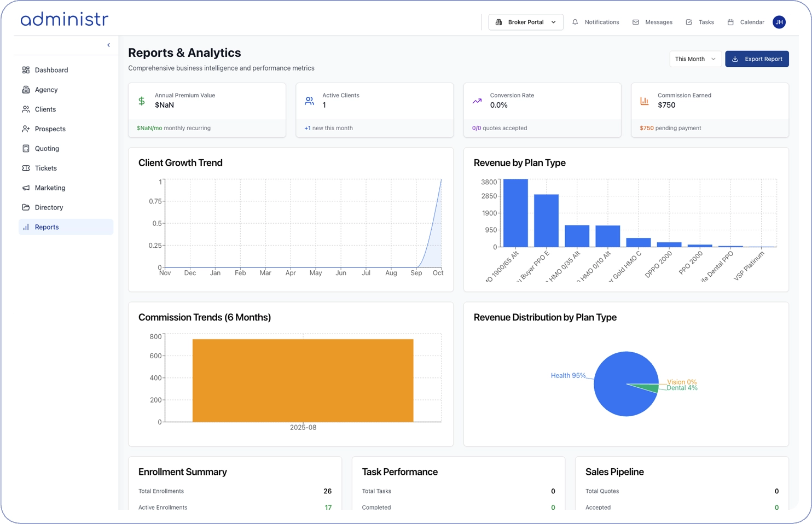The height and width of the screenshot is (524, 812).
Task: Go to Clients in the sidebar
Action: click(45, 109)
